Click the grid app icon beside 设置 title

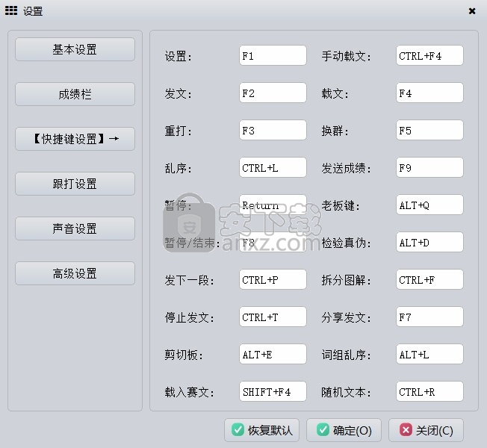point(11,10)
